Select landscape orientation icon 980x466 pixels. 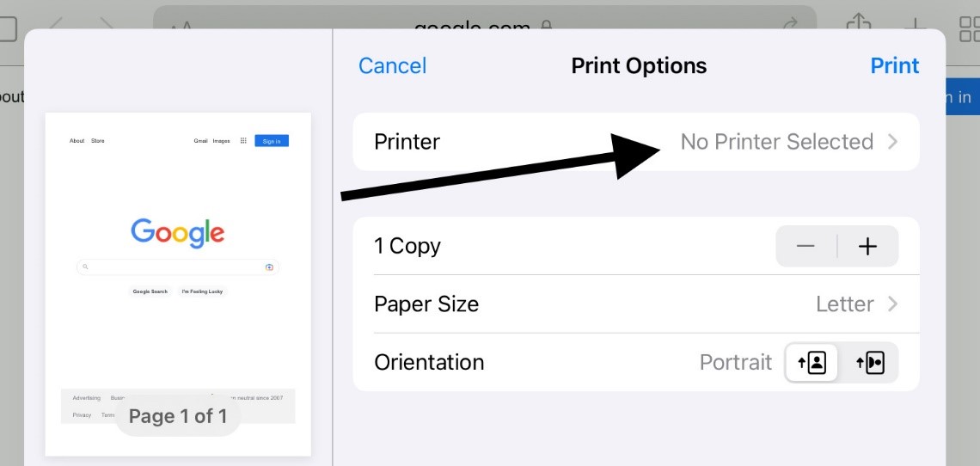tap(869, 362)
